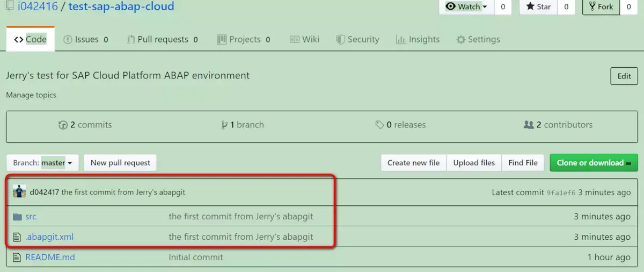Click the New pull request button
This screenshot has height=272, width=644.
[120, 163]
